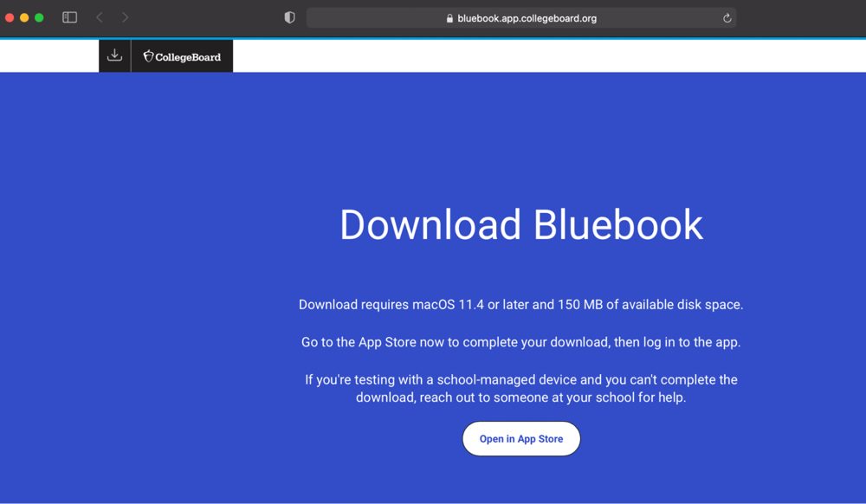Click the back navigation arrow
The image size is (866, 504).
[x=99, y=16]
